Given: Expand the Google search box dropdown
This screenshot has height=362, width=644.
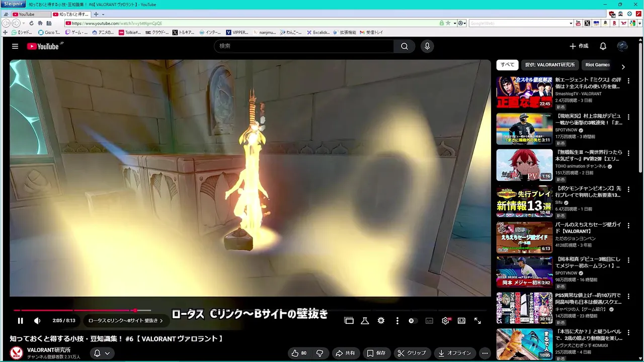Looking at the screenshot, I should coord(571,23).
